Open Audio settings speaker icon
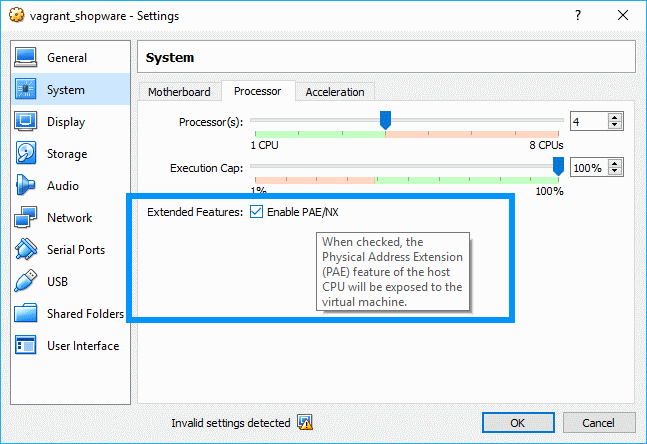 point(27,186)
